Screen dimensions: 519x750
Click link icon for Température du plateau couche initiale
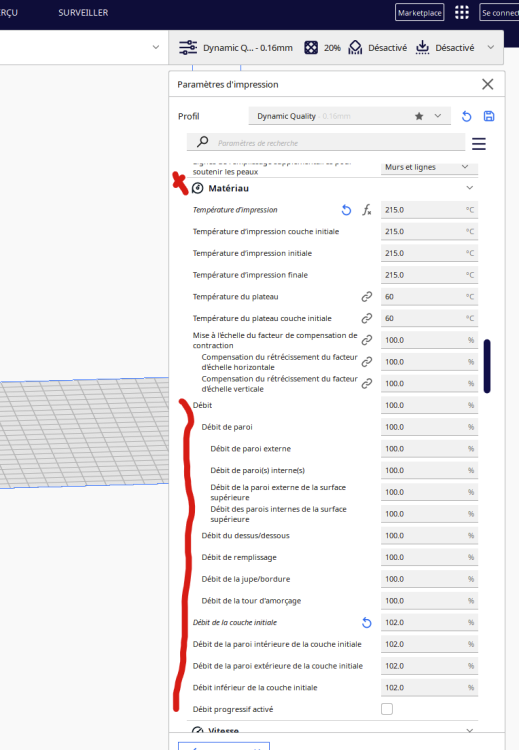click(367, 318)
